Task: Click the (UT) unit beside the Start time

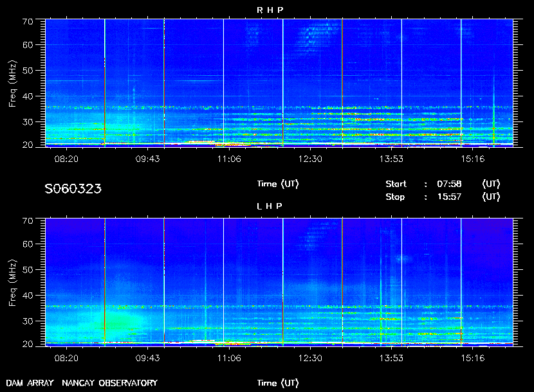Action: [x=491, y=184]
